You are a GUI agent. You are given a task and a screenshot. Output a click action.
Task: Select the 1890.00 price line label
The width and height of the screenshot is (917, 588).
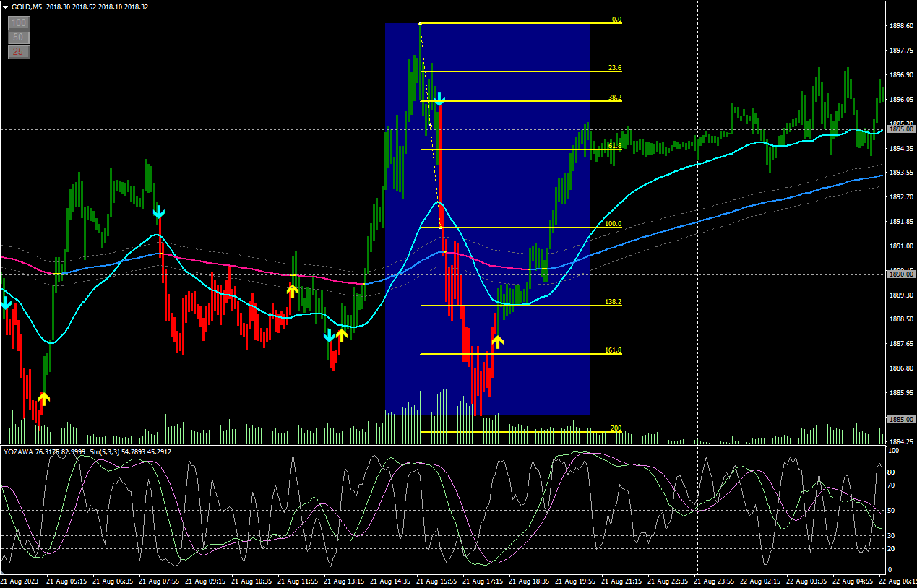point(900,274)
